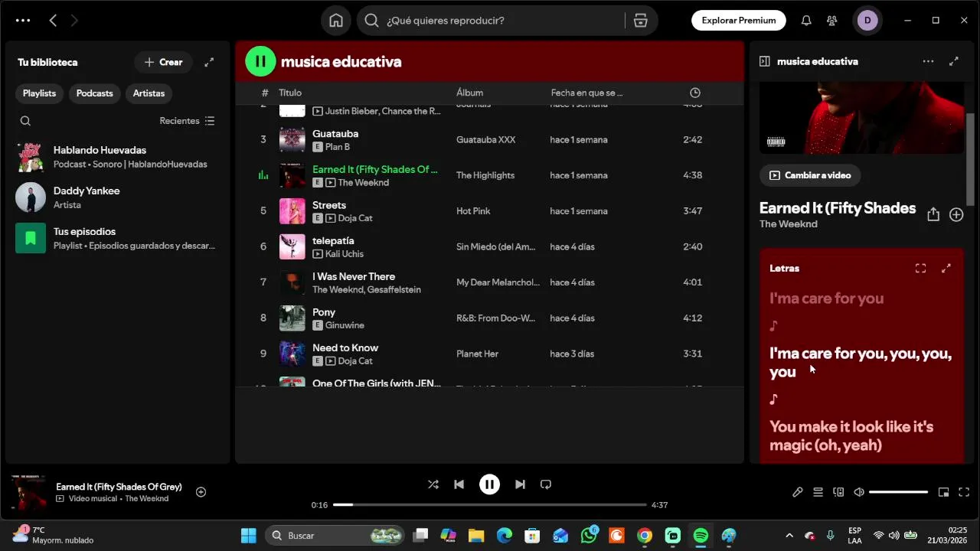The width and height of the screenshot is (980, 551).
Task: Click Windows taskbar Buscar search box
Action: tap(335, 536)
